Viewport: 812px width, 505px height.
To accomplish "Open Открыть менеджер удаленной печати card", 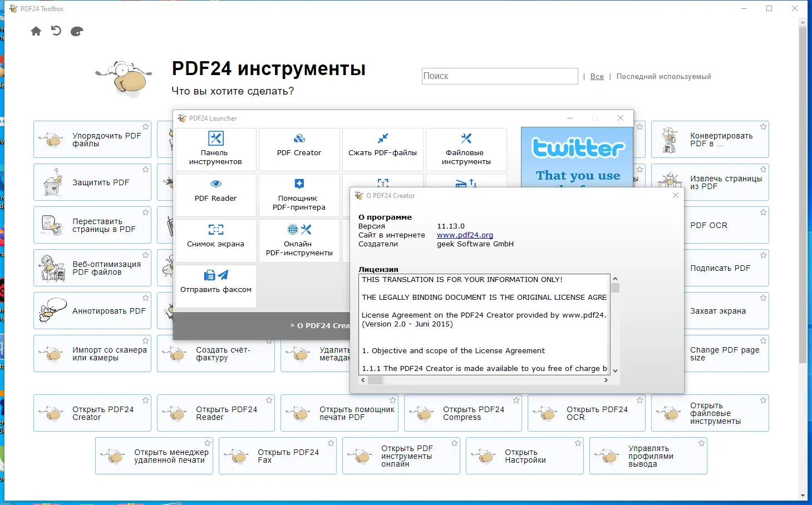I will [x=154, y=456].
